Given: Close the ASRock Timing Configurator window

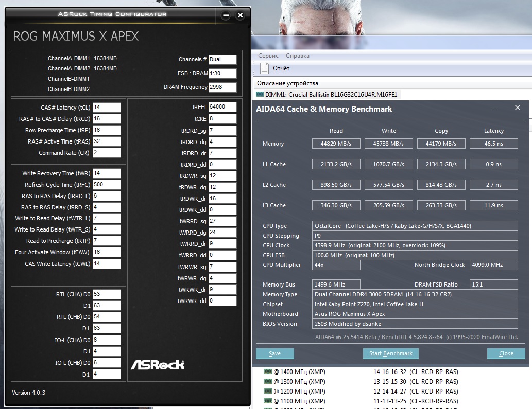Looking at the screenshot, I should [x=240, y=15].
